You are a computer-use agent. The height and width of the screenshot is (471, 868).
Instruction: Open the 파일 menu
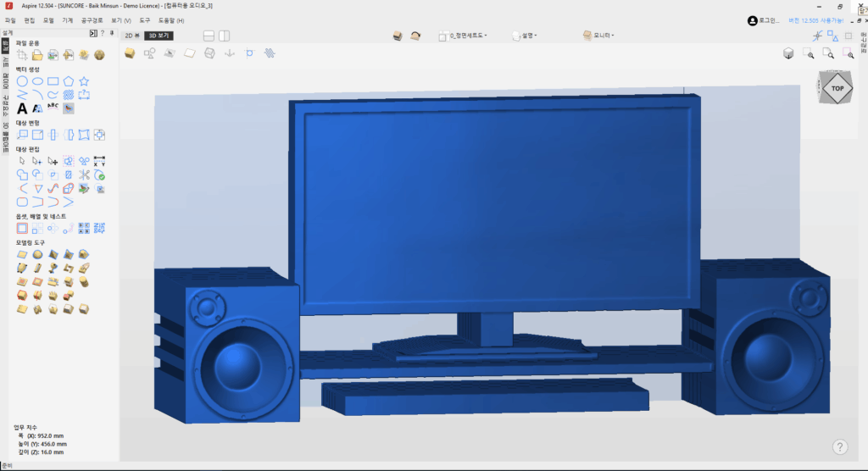[x=10, y=19]
